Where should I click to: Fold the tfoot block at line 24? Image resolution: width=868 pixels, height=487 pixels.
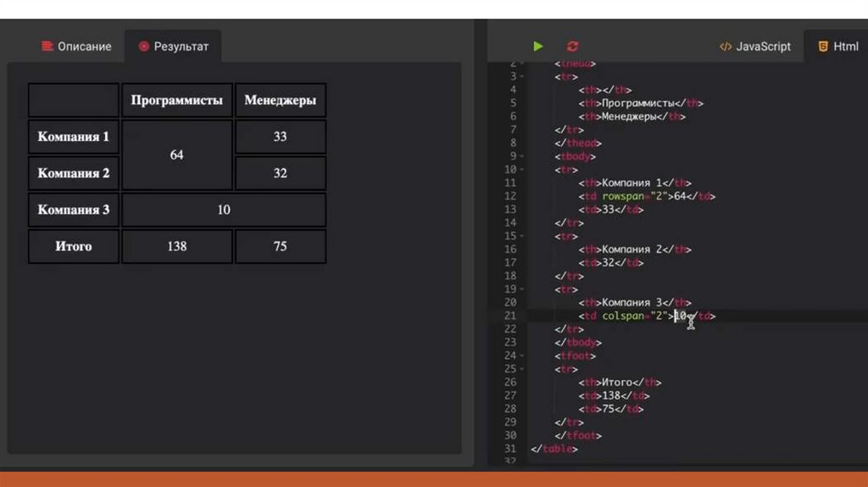coord(522,355)
